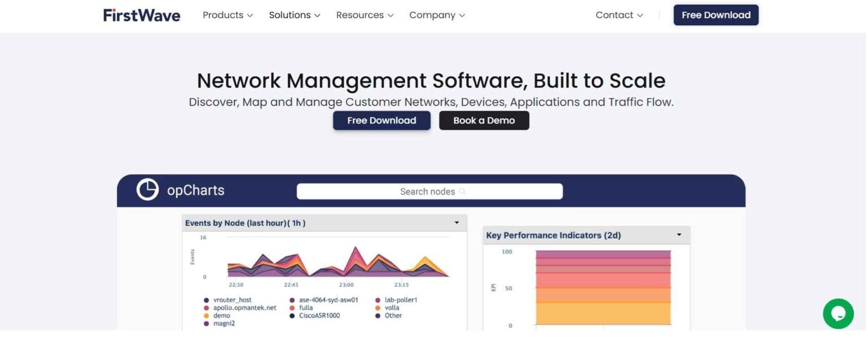Toggle the demo legend series
Image resolution: width=868 pixels, height=359 pixels.
222,316
